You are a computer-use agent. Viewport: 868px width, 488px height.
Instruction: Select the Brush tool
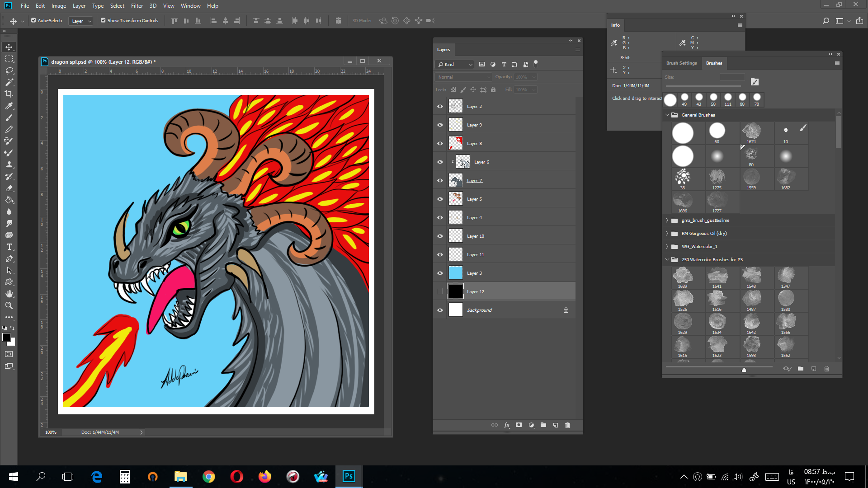point(9,117)
